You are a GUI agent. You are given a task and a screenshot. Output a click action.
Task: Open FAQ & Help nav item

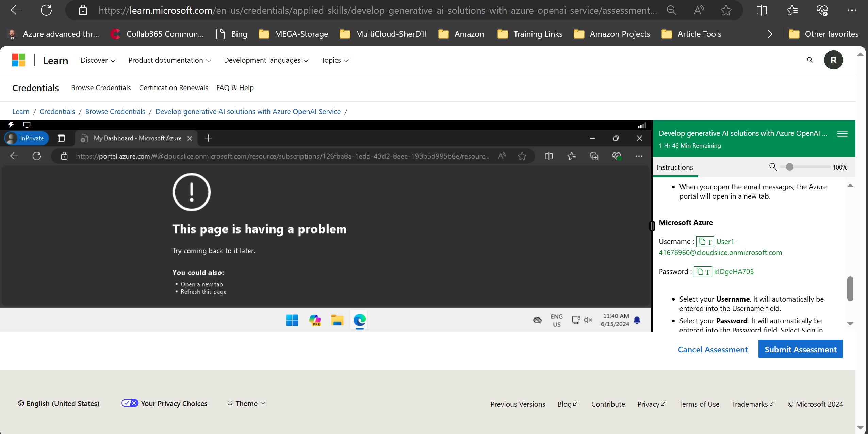(235, 88)
